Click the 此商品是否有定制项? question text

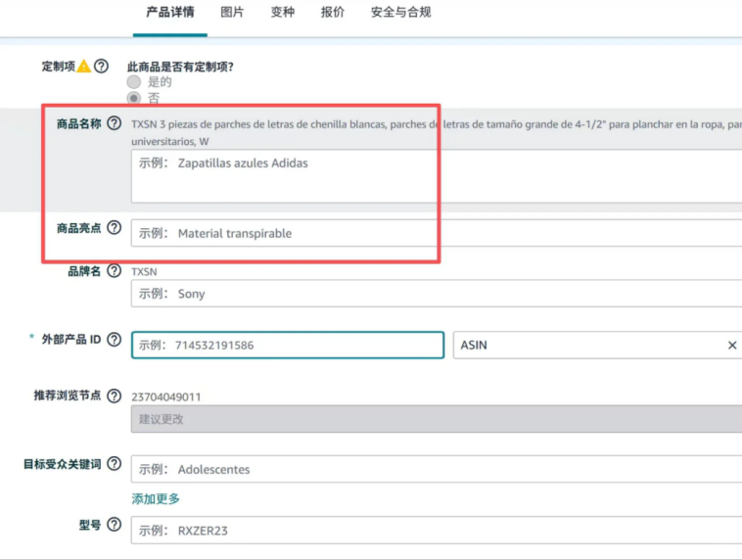click(180, 67)
